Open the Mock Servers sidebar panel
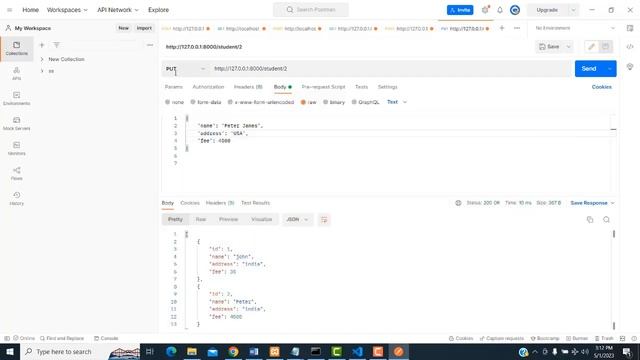This screenshot has width=640, height=360. 17,123
